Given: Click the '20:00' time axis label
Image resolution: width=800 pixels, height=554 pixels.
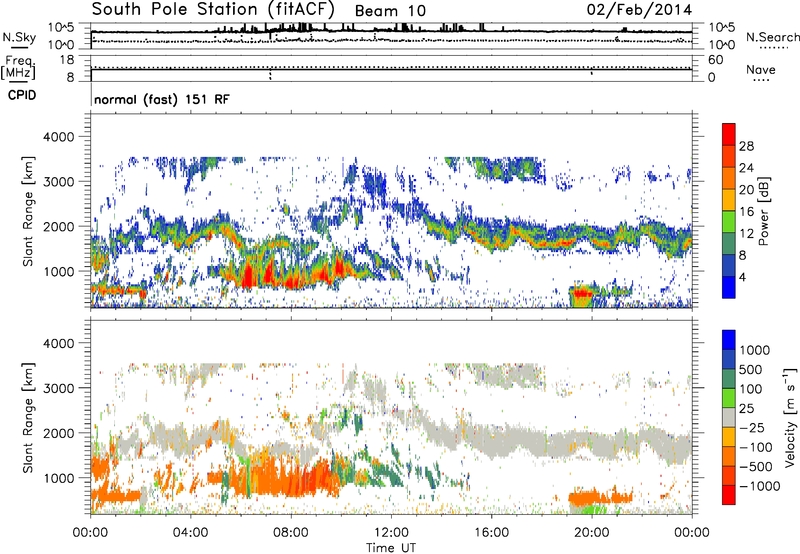Looking at the screenshot, I should click(x=592, y=533).
